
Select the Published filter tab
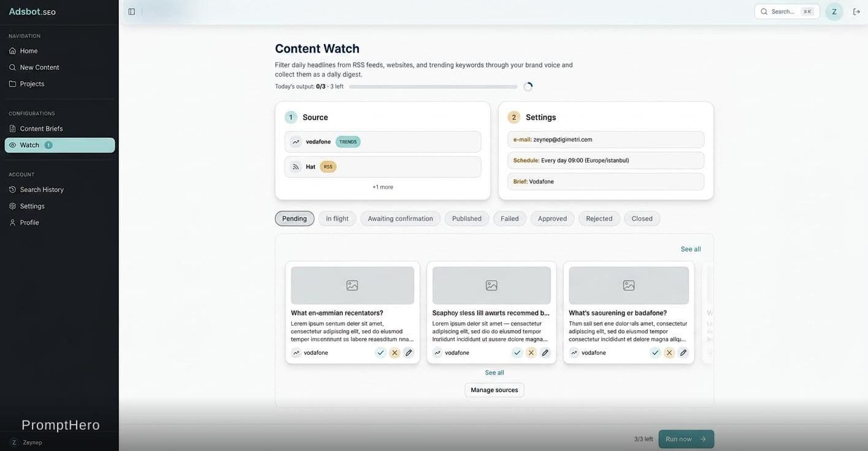(x=467, y=219)
